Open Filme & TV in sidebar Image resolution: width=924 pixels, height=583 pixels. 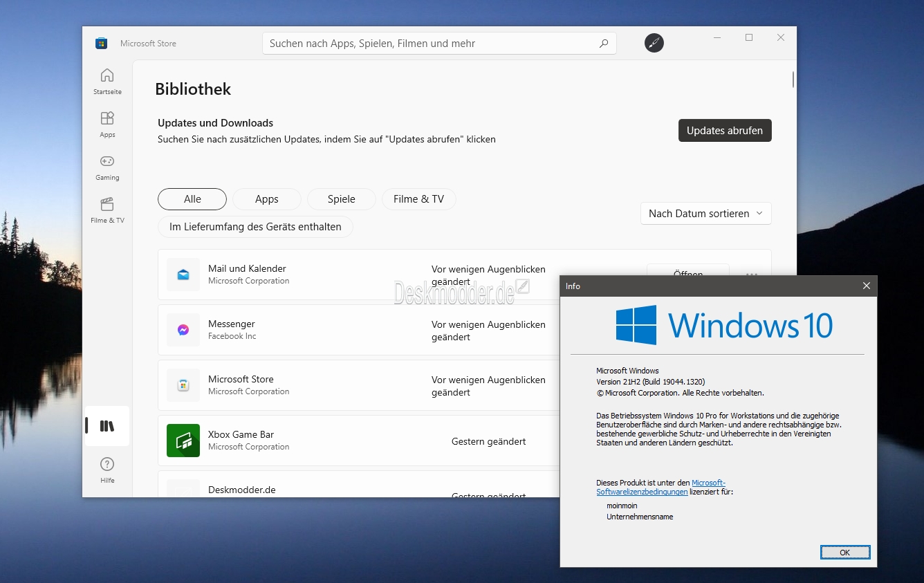(107, 210)
